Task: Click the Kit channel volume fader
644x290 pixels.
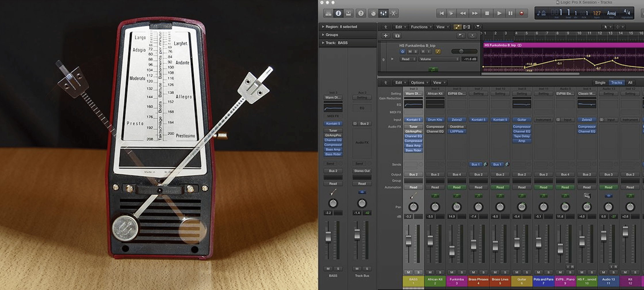Action: click(626, 231)
